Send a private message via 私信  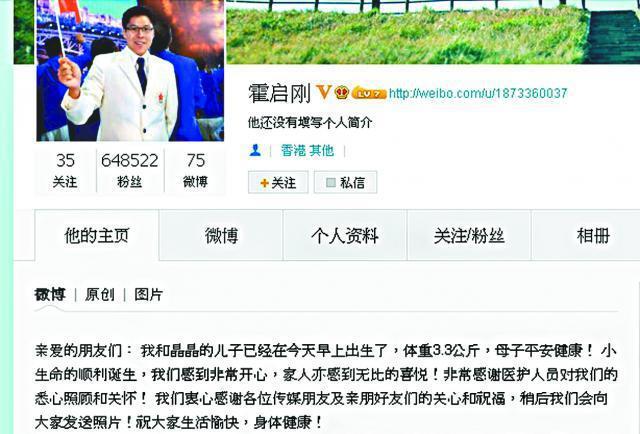coord(345,183)
